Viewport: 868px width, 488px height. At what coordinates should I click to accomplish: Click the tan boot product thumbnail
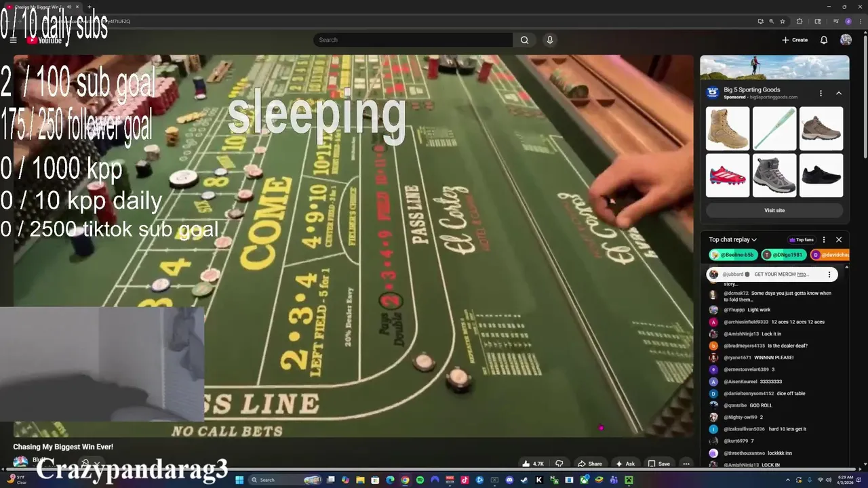728,128
